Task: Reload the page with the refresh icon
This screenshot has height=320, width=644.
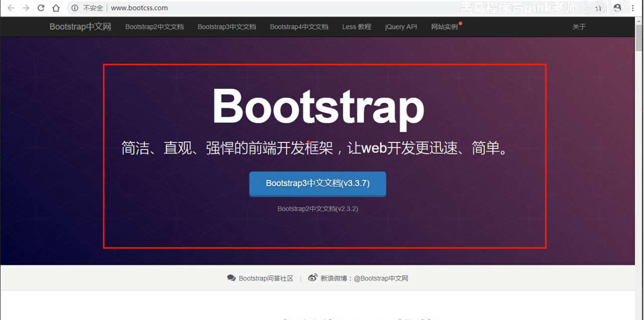Action: [x=41, y=8]
